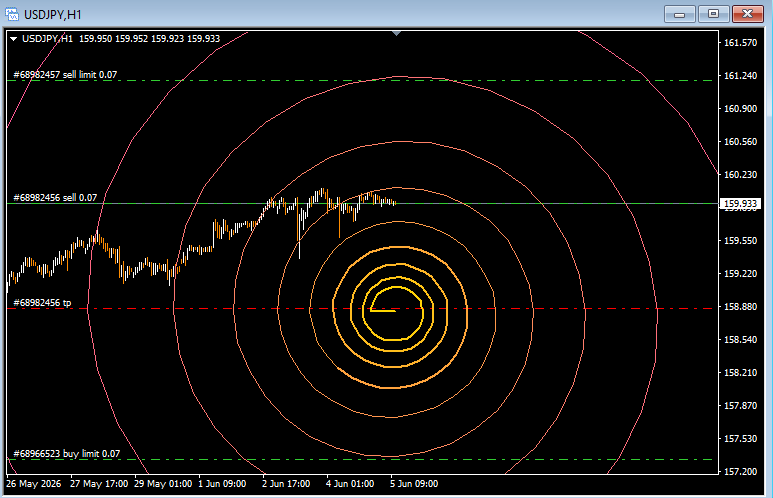Minimize the USDJPY,H1 chart window
773x498 pixels.
coord(679,14)
